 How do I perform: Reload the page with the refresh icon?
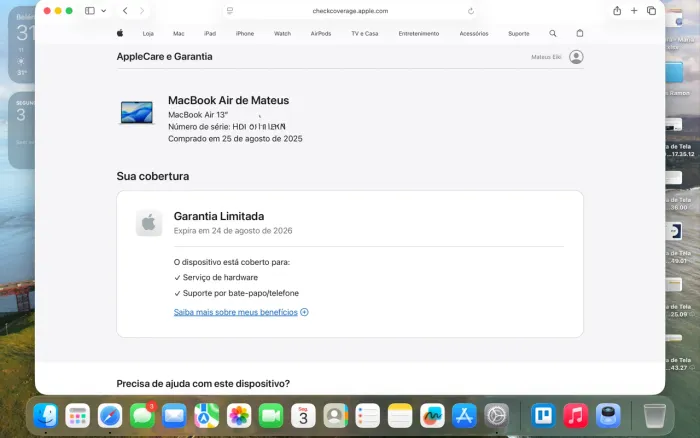(471, 11)
